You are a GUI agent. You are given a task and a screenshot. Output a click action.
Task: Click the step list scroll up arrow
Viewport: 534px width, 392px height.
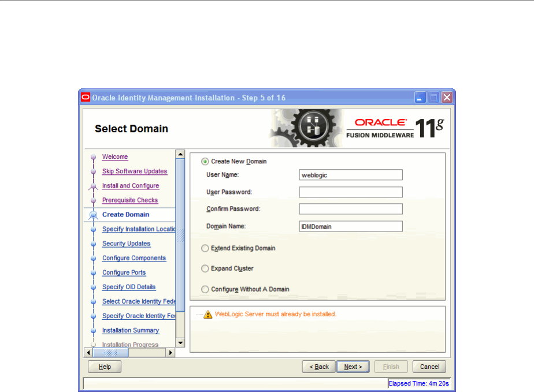coord(180,154)
